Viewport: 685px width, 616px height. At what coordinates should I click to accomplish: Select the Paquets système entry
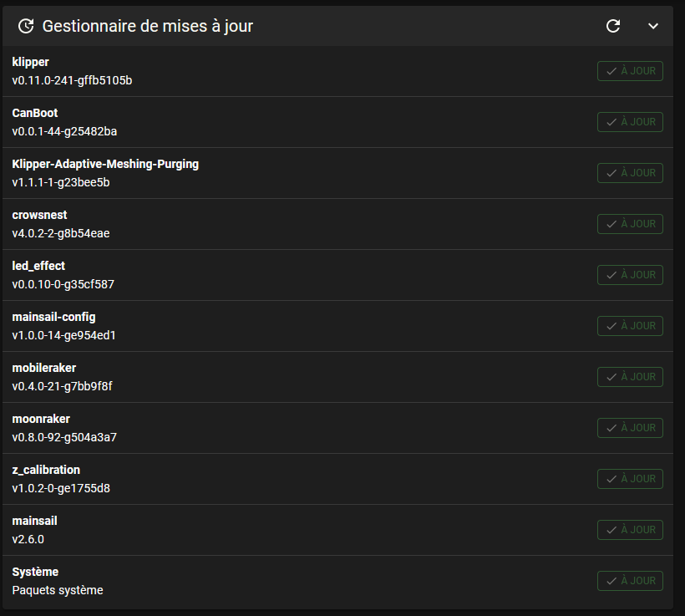tap(58, 590)
